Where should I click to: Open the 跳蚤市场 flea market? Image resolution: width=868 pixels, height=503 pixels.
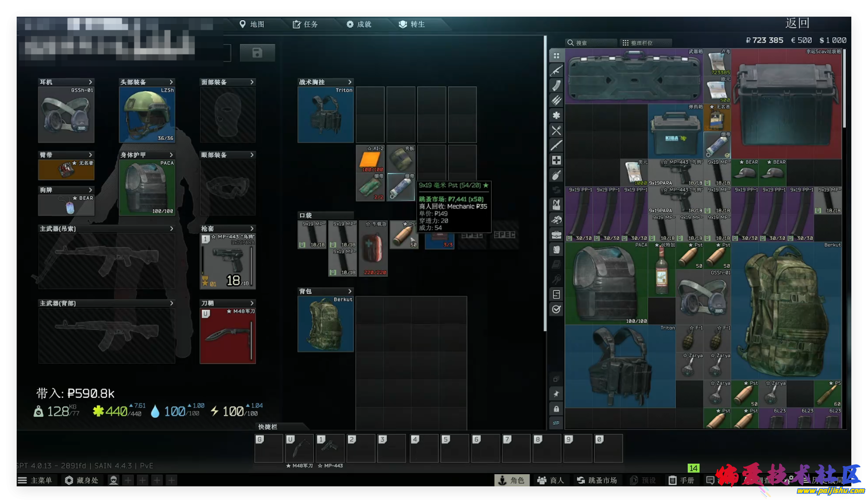(x=597, y=480)
